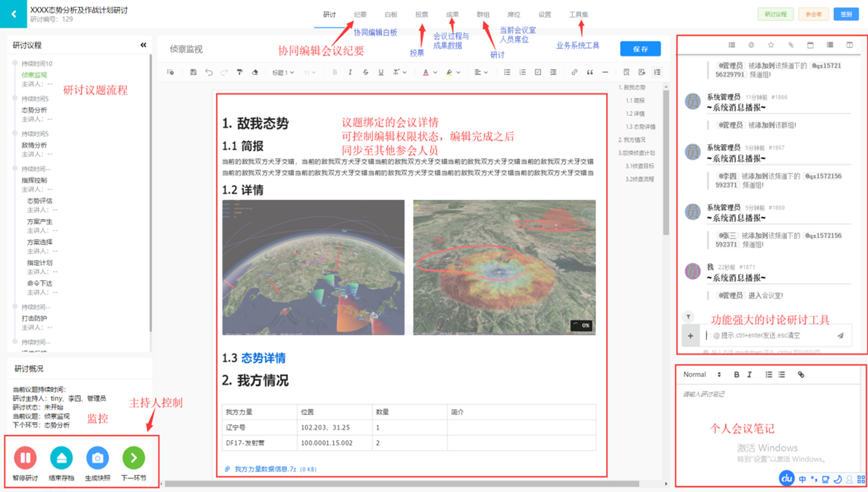Open the 标题1 heading style dropdown

[283, 73]
